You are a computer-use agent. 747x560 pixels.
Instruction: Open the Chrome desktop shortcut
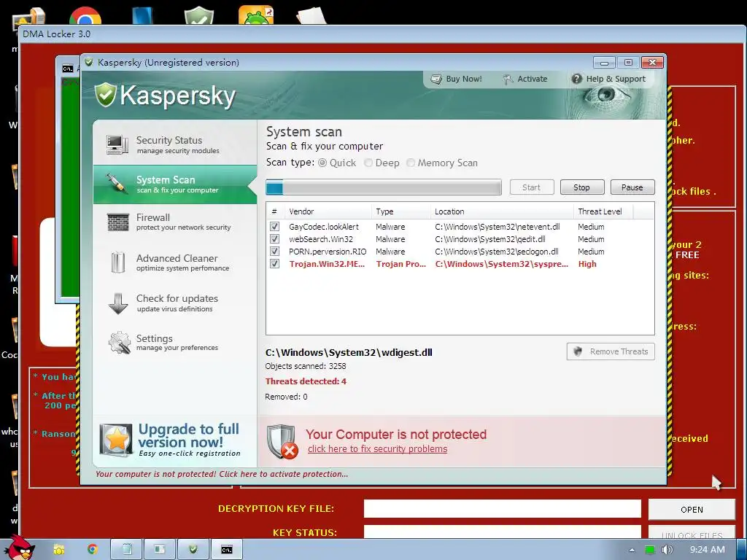(x=85, y=15)
